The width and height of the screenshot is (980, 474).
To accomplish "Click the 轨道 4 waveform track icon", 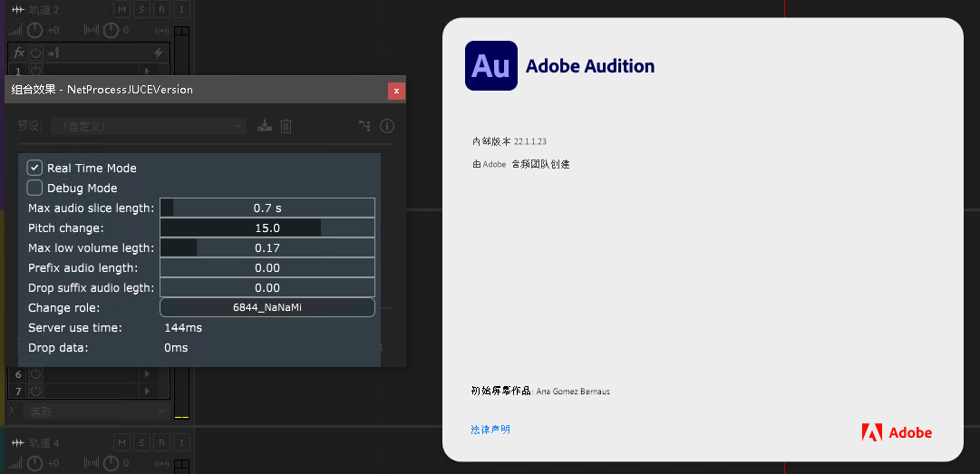I will (18, 443).
